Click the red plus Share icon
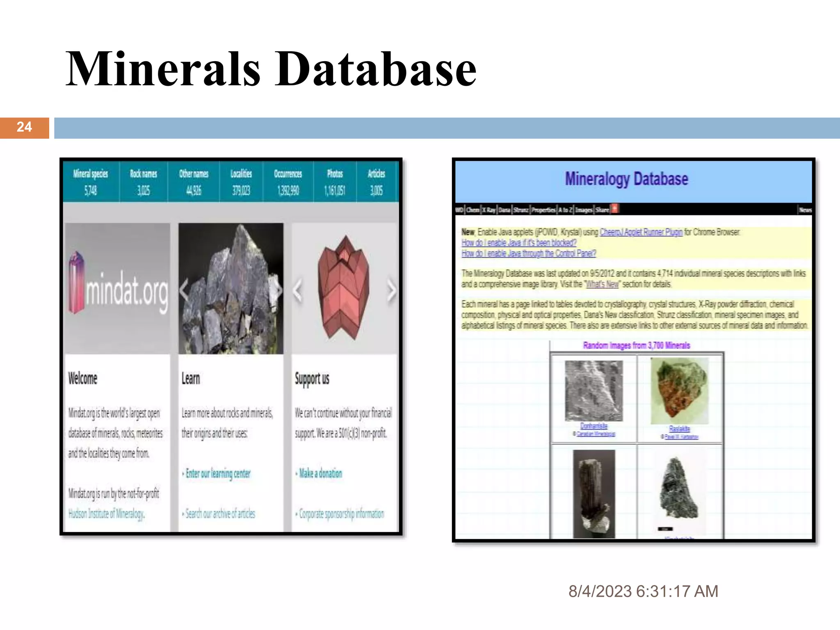The height and width of the screenshot is (630, 840). pyautogui.click(x=614, y=209)
